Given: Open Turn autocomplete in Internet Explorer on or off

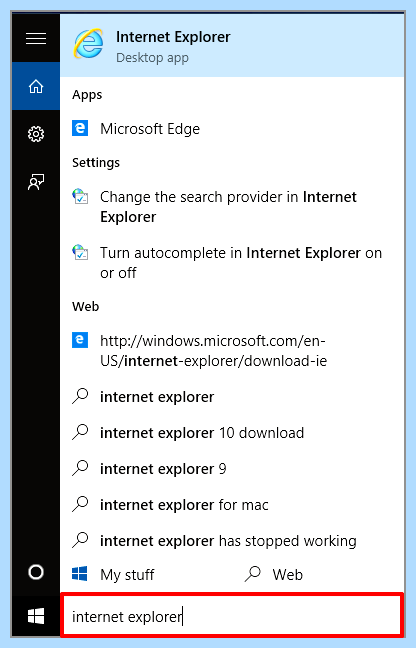Looking at the screenshot, I should [232, 262].
